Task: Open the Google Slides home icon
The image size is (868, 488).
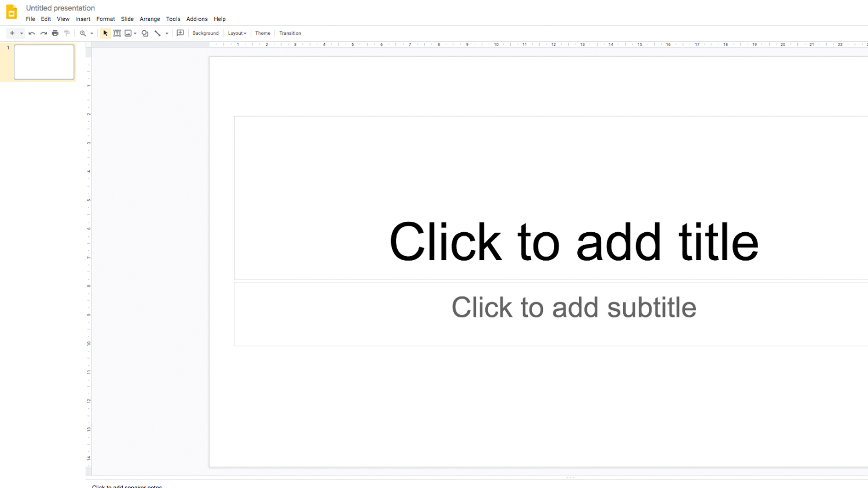Action: pos(11,12)
